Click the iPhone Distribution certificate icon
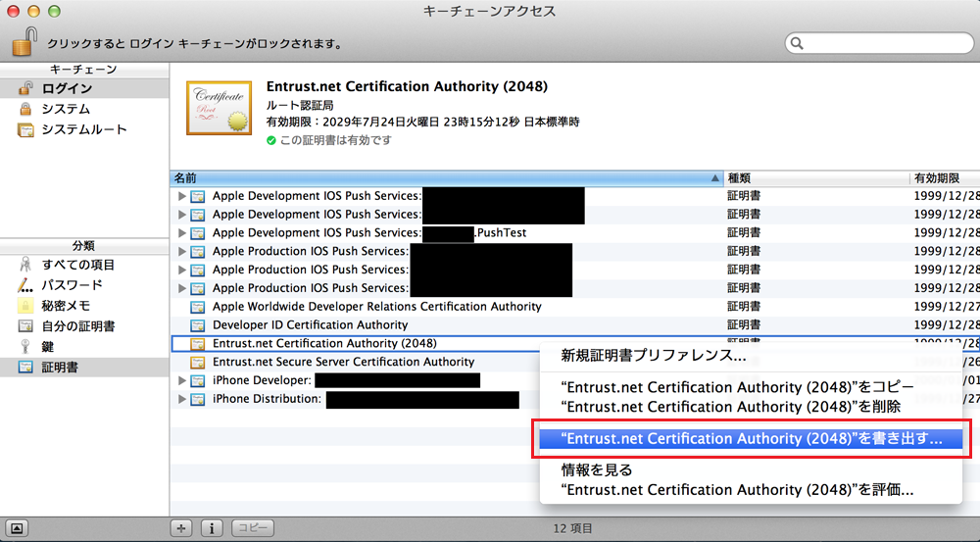 198,399
